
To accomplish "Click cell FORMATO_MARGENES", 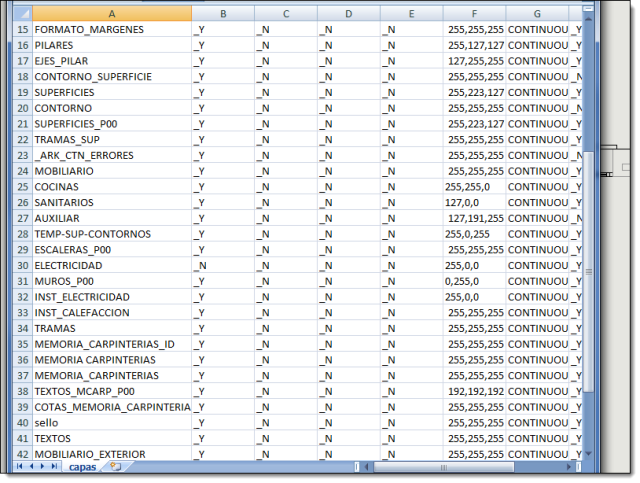I will coord(112,29).
